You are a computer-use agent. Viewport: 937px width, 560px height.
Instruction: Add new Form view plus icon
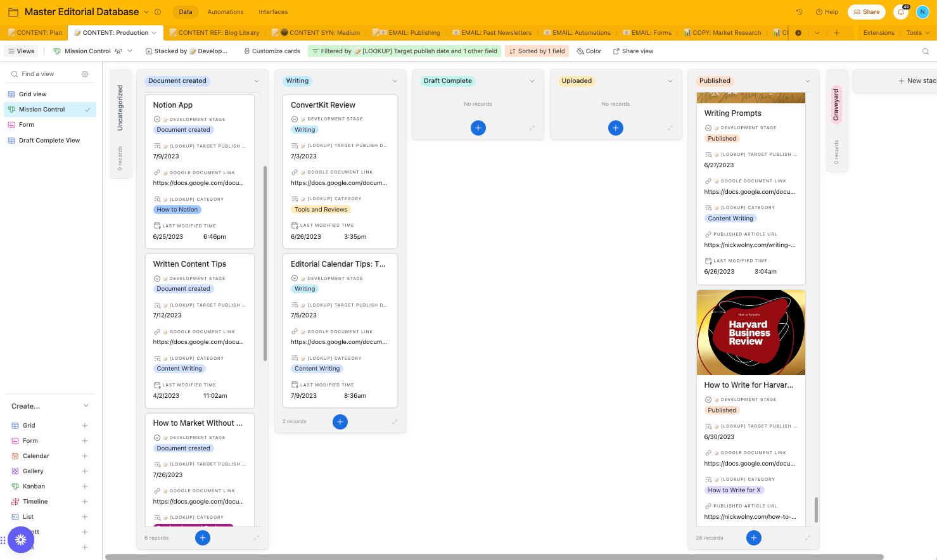(x=85, y=441)
